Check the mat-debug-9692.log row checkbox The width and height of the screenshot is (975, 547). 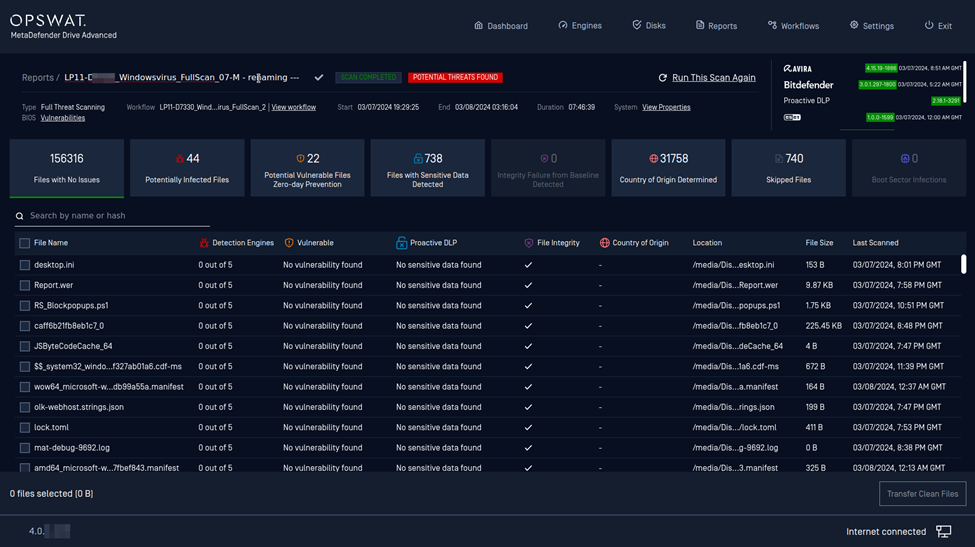(24, 448)
